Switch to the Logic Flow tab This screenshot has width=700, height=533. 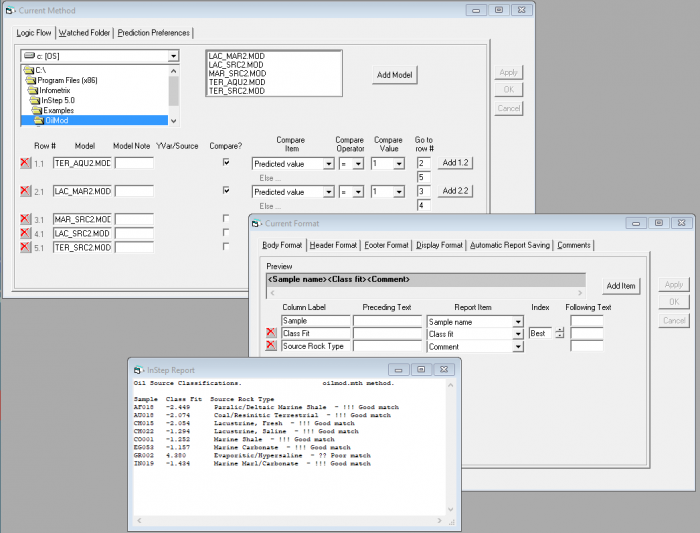click(34, 33)
